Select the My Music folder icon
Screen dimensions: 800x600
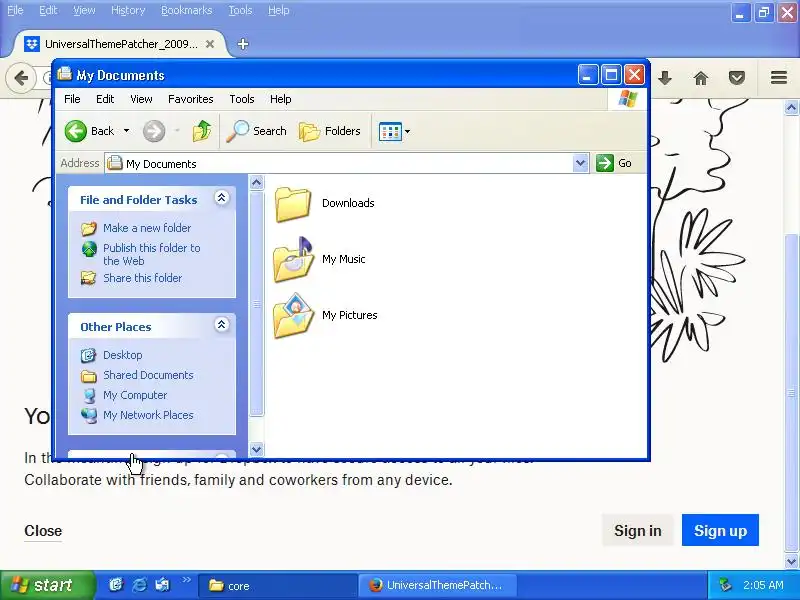293,259
